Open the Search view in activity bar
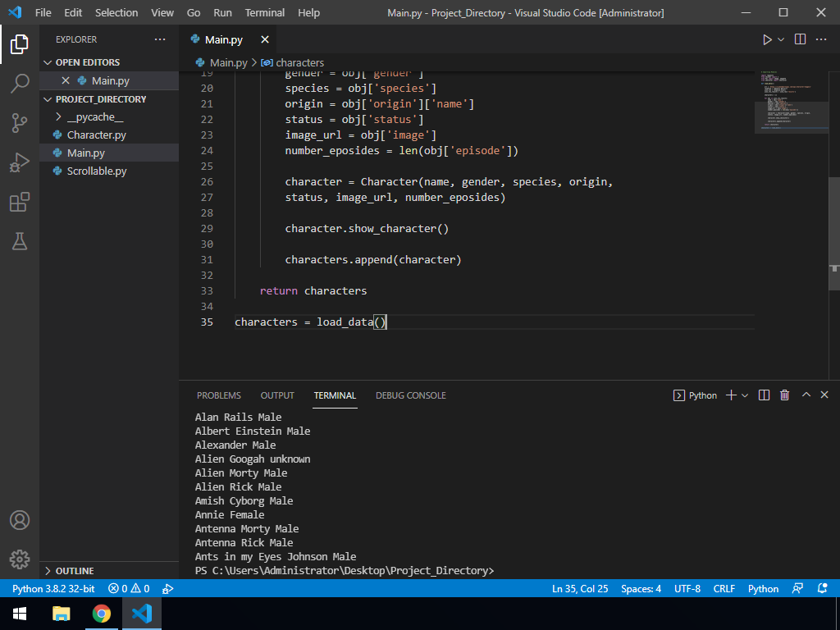 20,83
